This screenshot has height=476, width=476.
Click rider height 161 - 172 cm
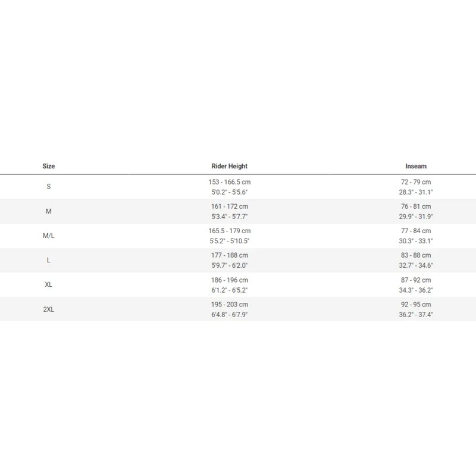click(x=229, y=206)
